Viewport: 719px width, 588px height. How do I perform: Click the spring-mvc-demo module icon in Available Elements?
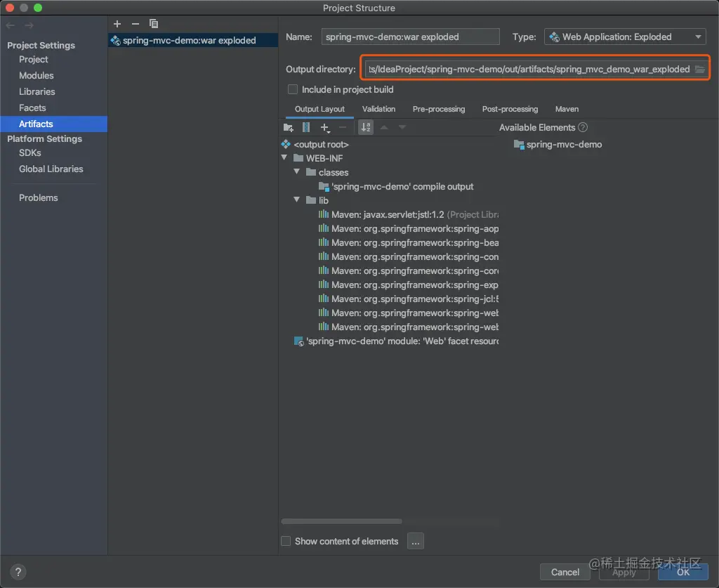pos(519,145)
